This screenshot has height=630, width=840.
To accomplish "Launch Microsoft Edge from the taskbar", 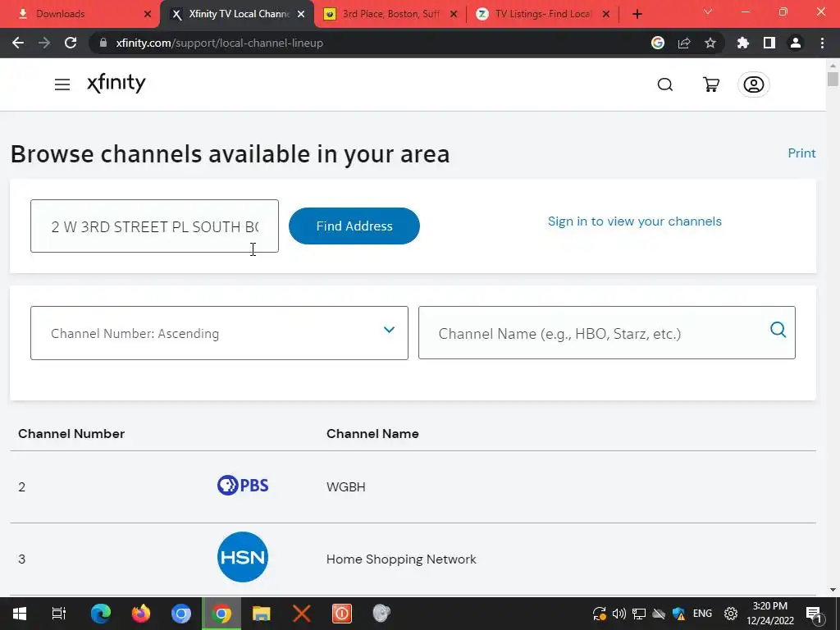I will click(x=101, y=614).
